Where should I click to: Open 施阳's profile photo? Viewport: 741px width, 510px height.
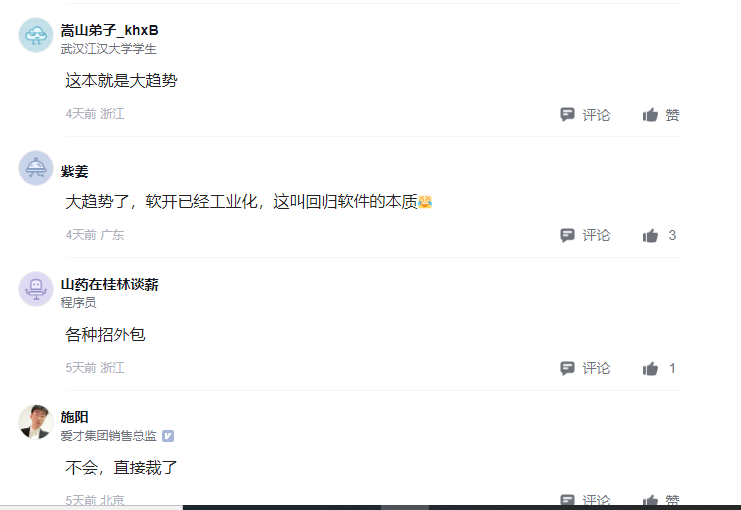click(36, 422)
